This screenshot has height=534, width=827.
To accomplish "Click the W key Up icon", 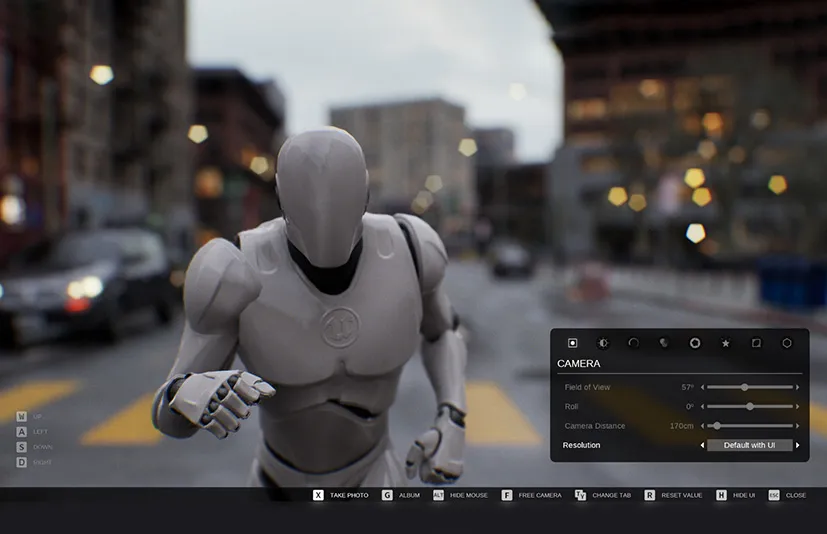I will 22,416.
